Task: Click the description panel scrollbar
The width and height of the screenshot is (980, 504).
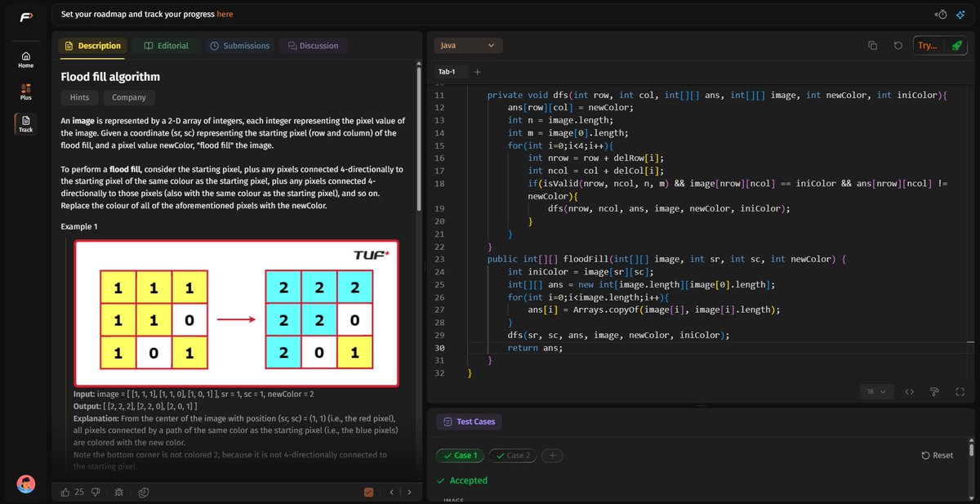Action: [420, 139]
